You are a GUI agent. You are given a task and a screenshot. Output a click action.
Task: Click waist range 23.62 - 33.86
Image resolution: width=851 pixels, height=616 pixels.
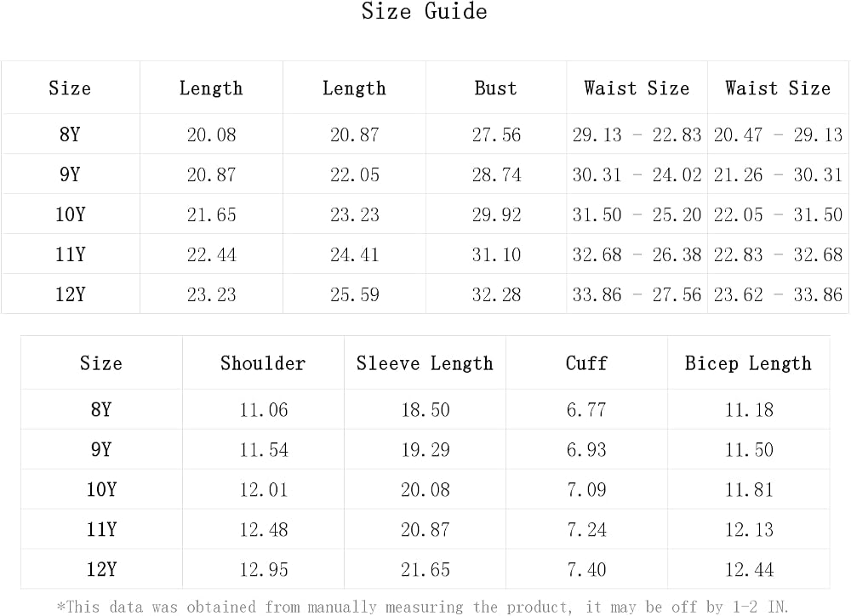(x=778, y=294)
